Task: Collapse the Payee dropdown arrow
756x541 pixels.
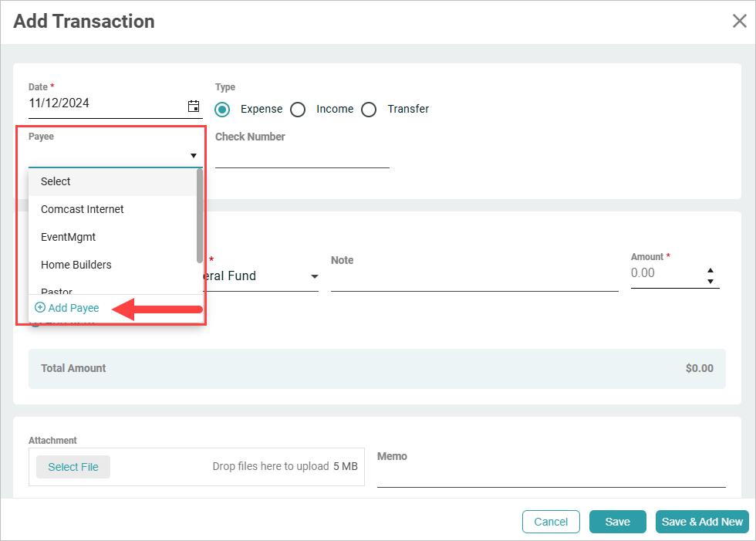Action: pos(194,156)
